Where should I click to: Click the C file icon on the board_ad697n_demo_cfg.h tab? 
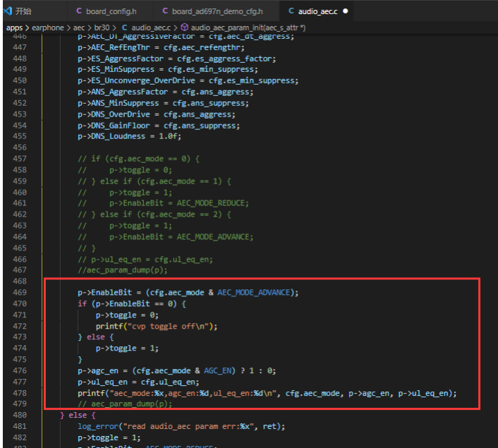tap(165, 11)
